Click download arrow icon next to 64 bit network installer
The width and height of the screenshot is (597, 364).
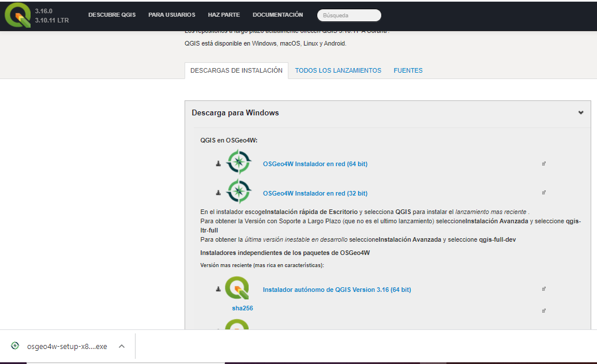pyautogui.click(x=218, y=164)
